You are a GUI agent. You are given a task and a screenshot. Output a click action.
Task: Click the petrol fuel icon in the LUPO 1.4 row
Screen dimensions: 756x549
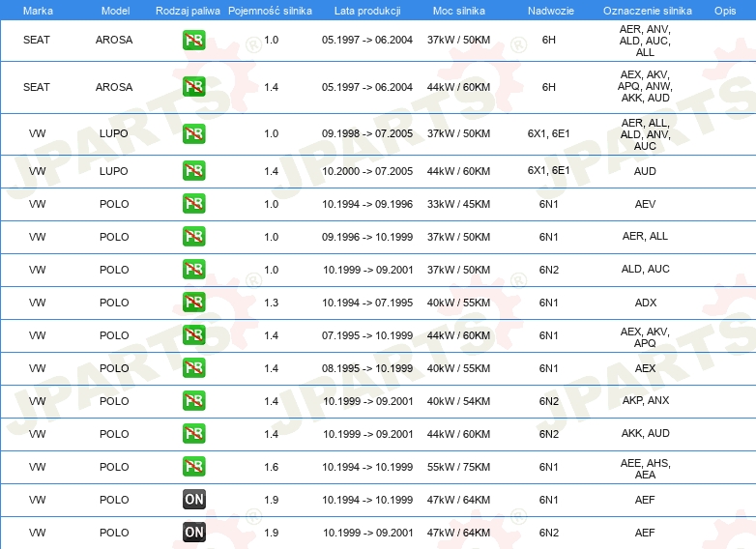tap(193, 171)
